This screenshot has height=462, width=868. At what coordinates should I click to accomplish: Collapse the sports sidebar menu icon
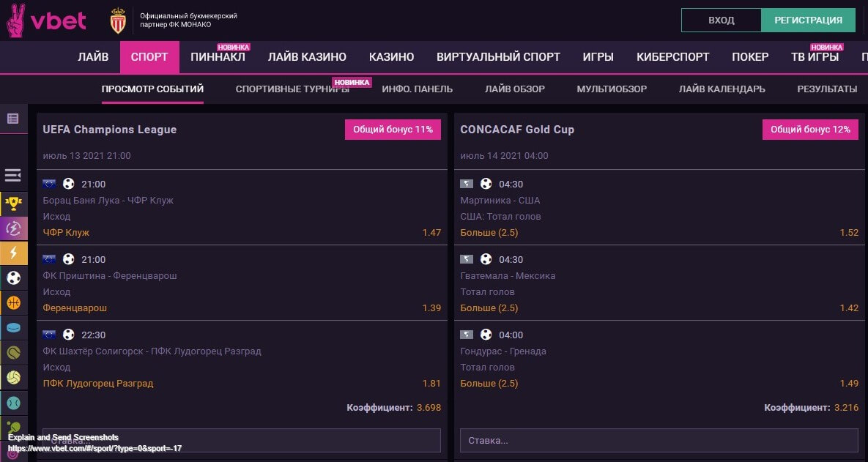12,176
